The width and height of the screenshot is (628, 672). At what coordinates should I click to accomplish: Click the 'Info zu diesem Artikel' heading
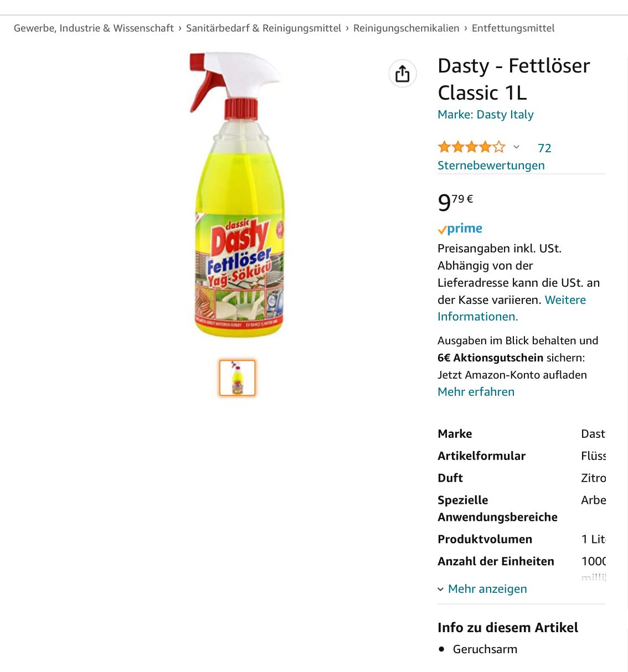click(x=508, y=628)
